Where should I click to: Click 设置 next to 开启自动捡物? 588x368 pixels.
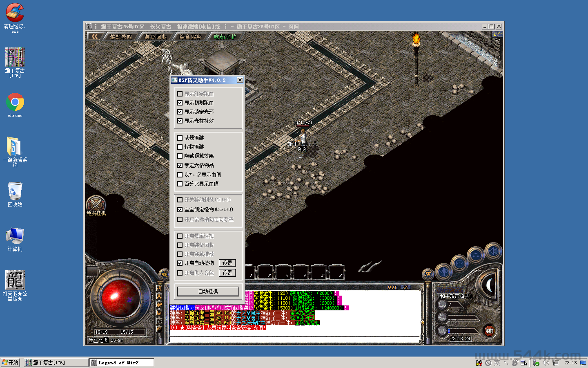click(227, 263)
